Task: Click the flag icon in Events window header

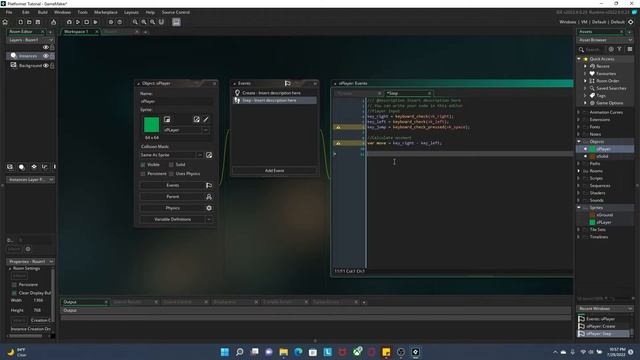Action: pyautogui.click(x=287, y=83)
